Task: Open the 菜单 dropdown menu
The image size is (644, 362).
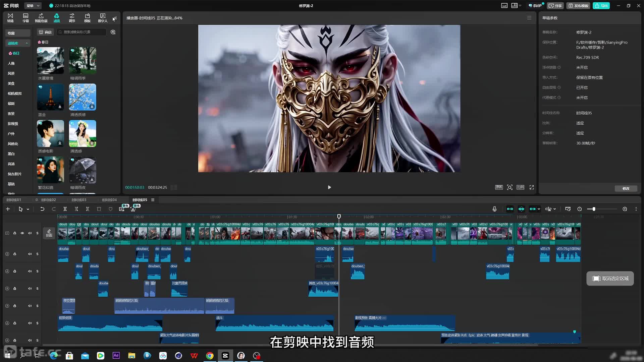Action: [33, 6]
